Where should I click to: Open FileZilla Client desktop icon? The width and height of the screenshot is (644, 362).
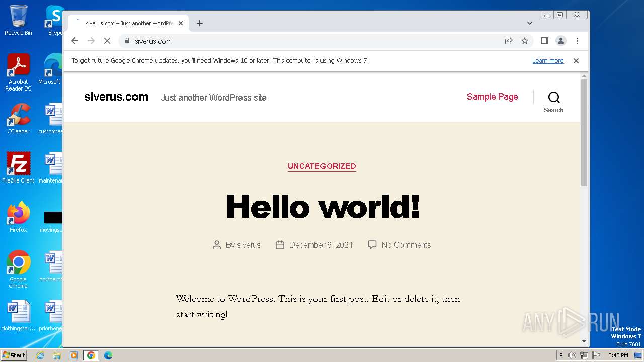point(18,168)
